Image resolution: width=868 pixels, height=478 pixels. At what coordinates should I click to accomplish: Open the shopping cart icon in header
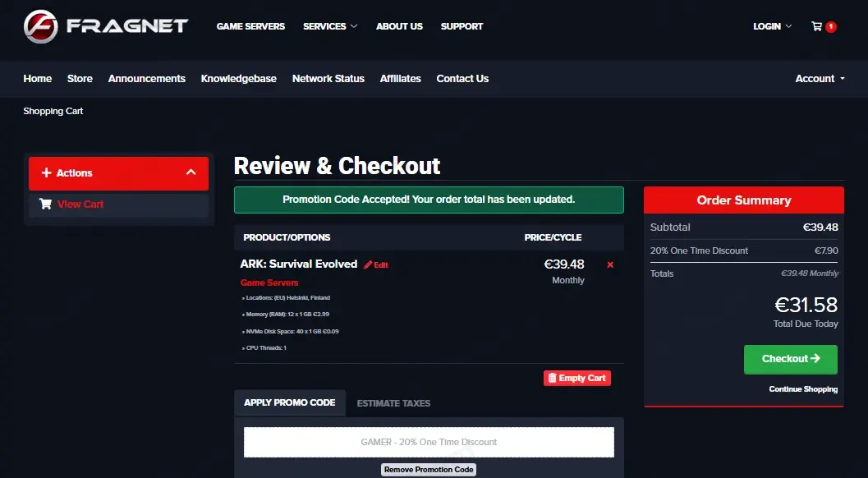(x=816, y=26)
